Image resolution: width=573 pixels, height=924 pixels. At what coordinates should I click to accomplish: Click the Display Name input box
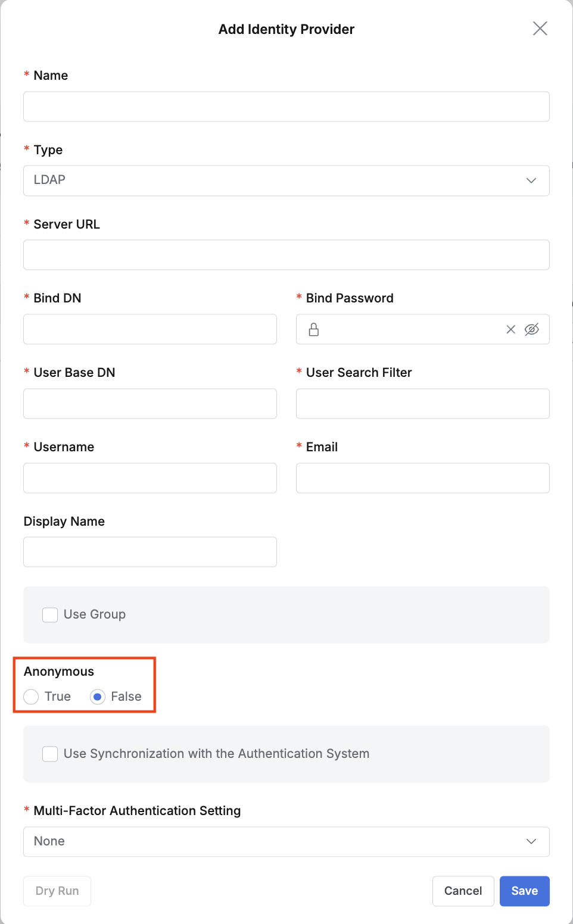pos(150,552)
